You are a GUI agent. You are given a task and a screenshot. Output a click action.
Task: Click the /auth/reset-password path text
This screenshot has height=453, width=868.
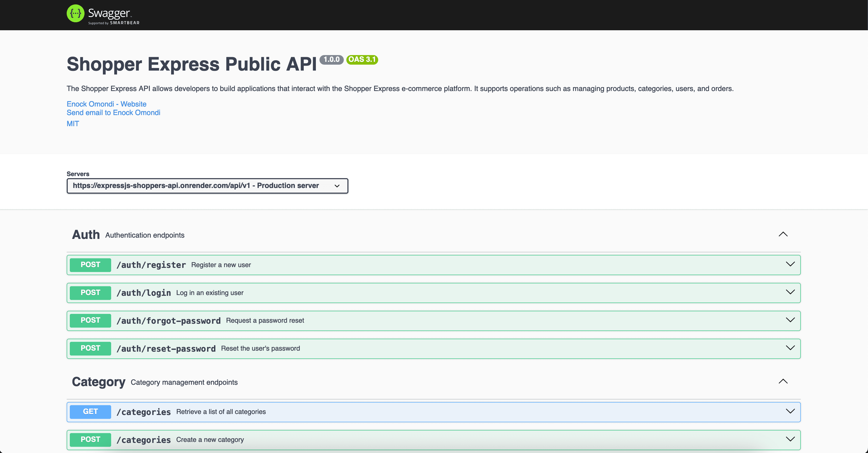166,349
